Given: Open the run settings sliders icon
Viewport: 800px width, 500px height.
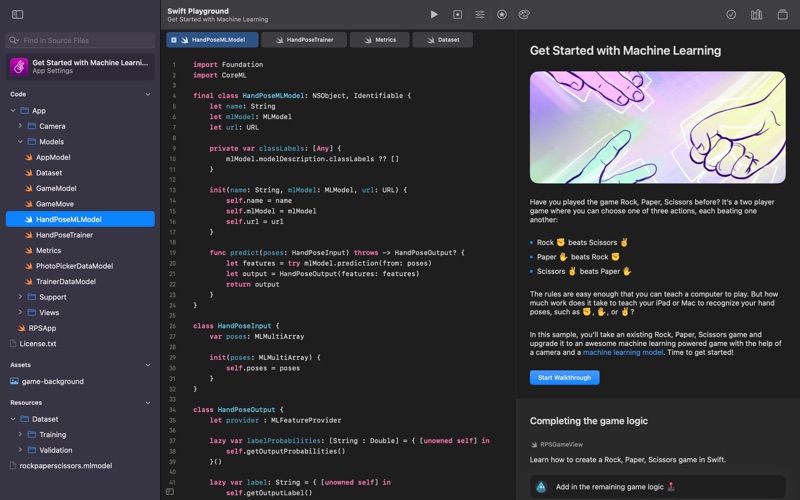Looking at the screenshot, I should [480, 14].
